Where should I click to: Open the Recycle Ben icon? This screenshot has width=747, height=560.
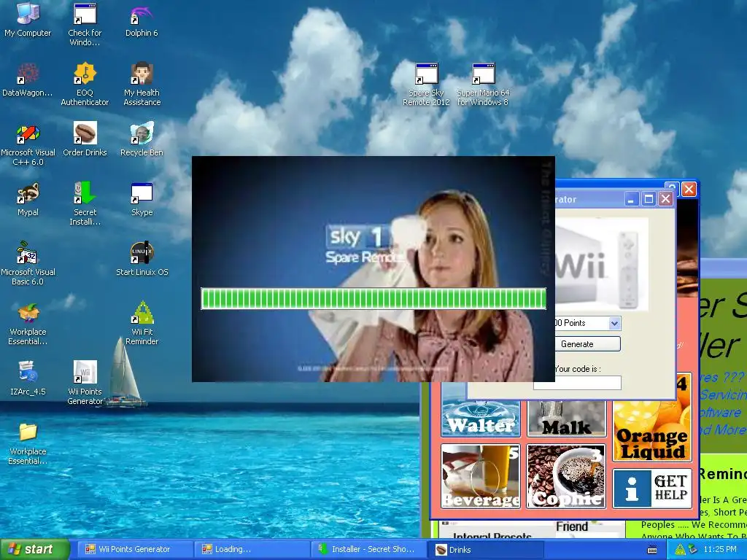click(x=142, y=139)
